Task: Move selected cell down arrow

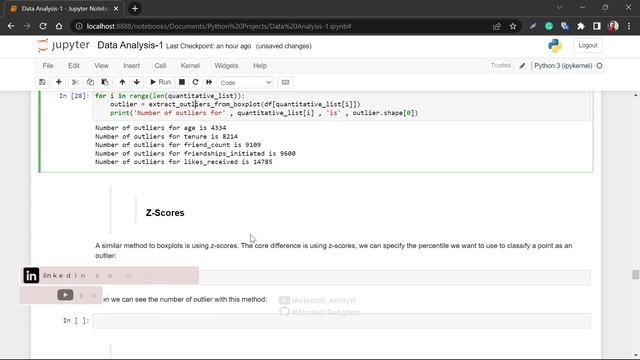Action: (137, 82)
